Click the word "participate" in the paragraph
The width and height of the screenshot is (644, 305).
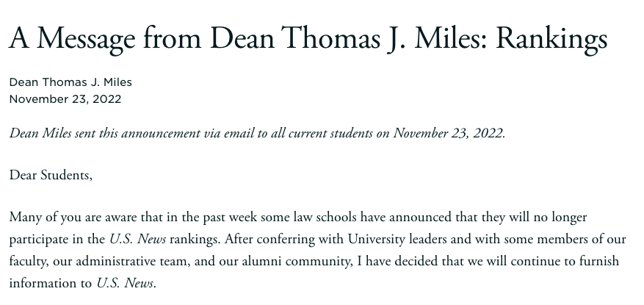point(41,240)
